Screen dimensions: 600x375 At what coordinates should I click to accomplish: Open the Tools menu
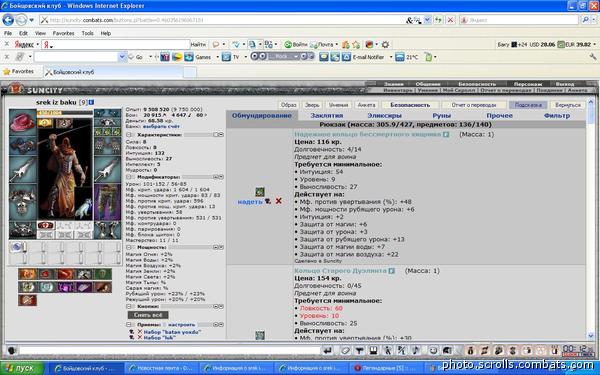(87, 33)
